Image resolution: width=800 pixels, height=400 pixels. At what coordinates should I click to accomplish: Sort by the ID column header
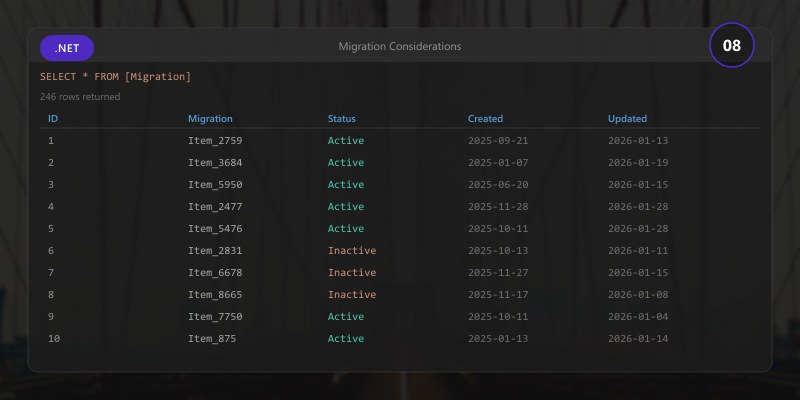click(x=53, y=118)
